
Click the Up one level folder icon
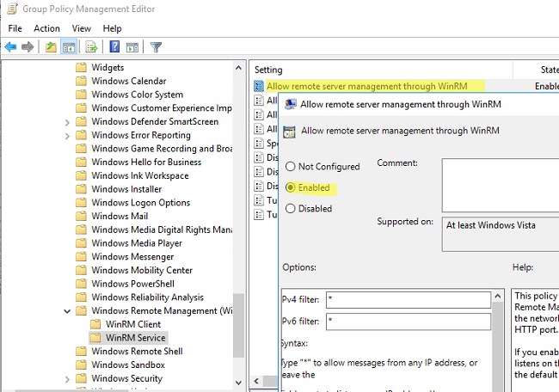[x=51, y=46]
